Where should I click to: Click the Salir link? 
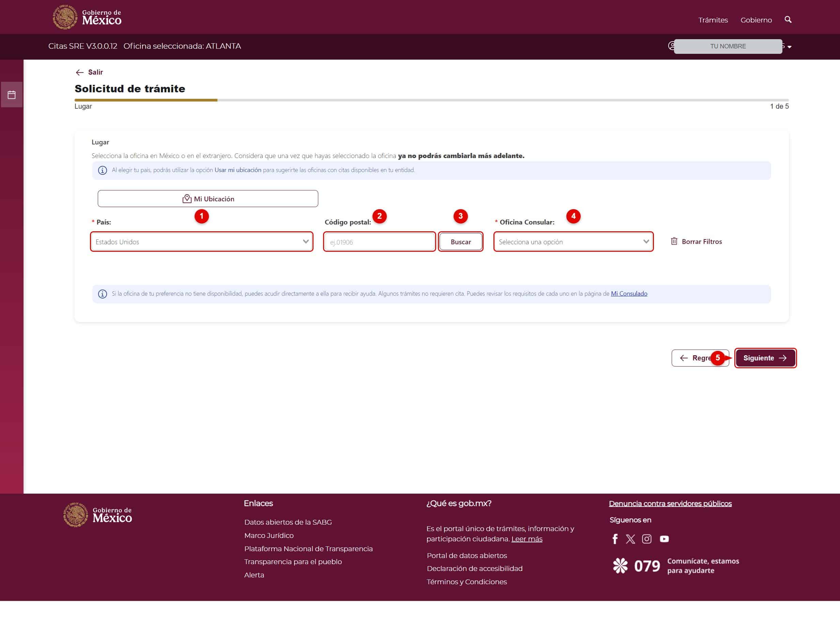(95, 72)
